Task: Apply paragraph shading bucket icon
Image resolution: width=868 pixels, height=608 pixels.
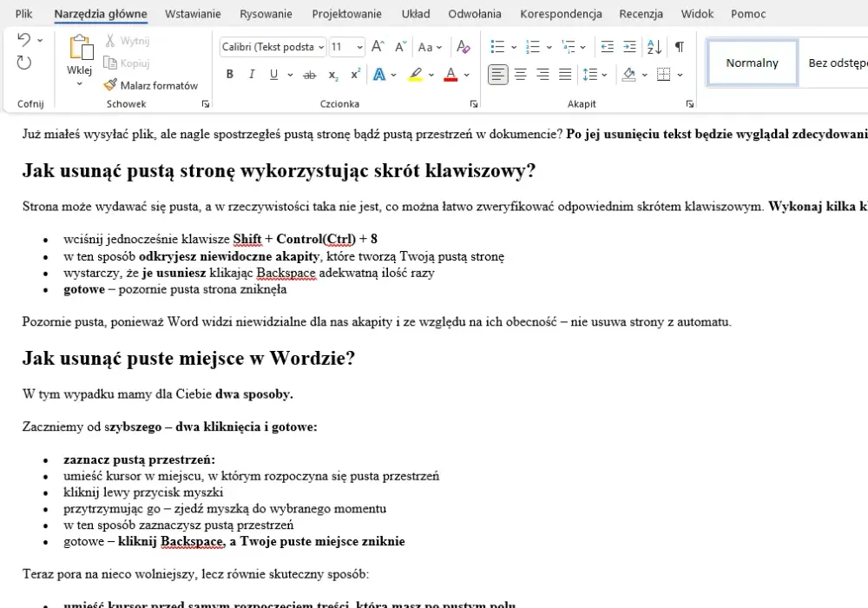Action: pos(628,74)
